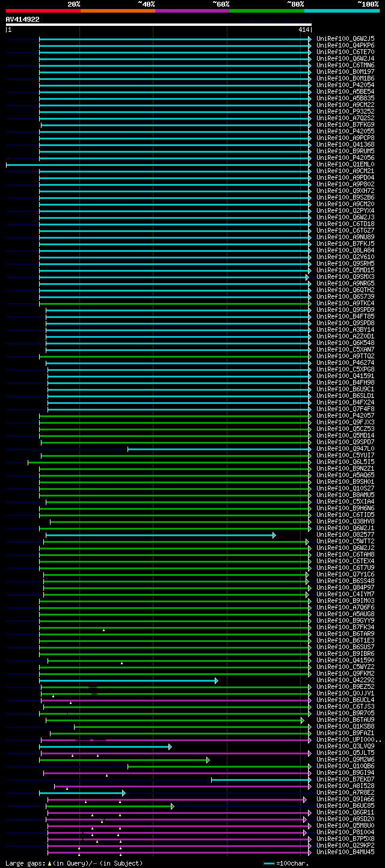Click the UniRef100_A9TKC4 label

point(345,303)
